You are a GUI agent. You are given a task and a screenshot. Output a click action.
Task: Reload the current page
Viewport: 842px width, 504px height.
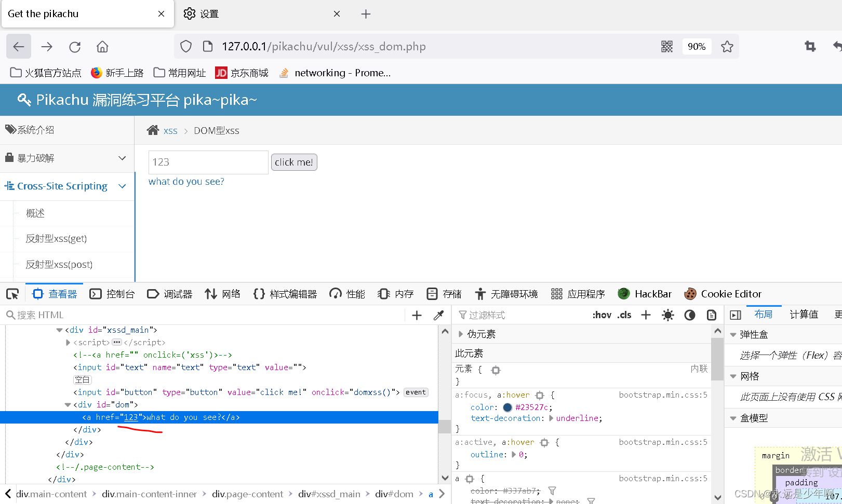point(75,47)
